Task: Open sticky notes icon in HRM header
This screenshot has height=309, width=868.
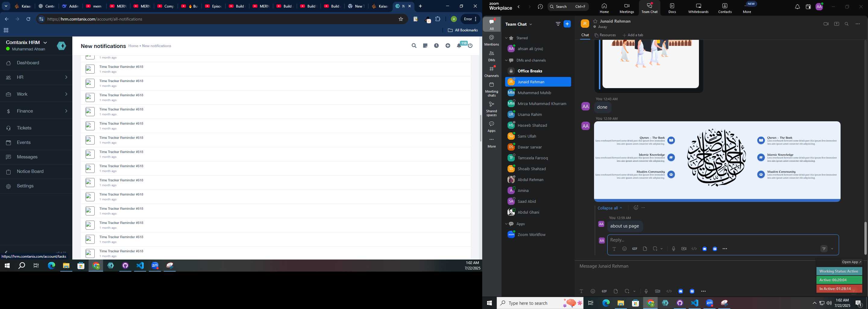Action: (425, 46)
